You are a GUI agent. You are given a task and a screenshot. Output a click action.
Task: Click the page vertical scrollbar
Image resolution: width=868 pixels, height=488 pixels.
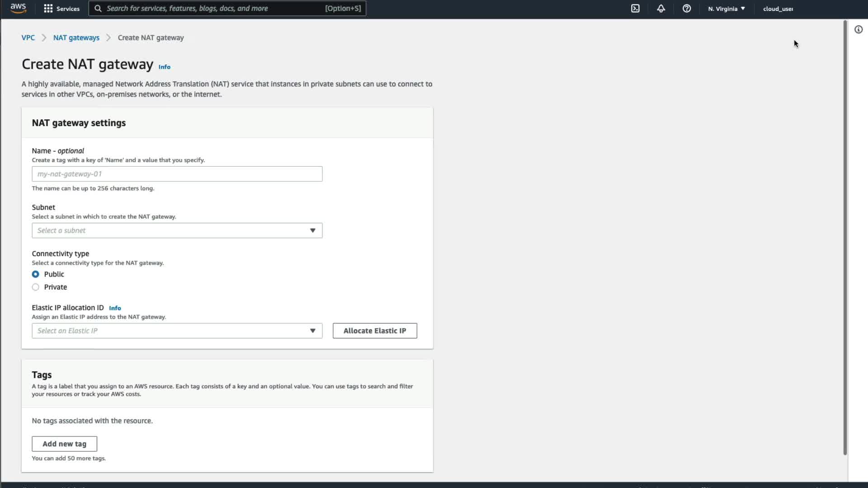(844, 237)
